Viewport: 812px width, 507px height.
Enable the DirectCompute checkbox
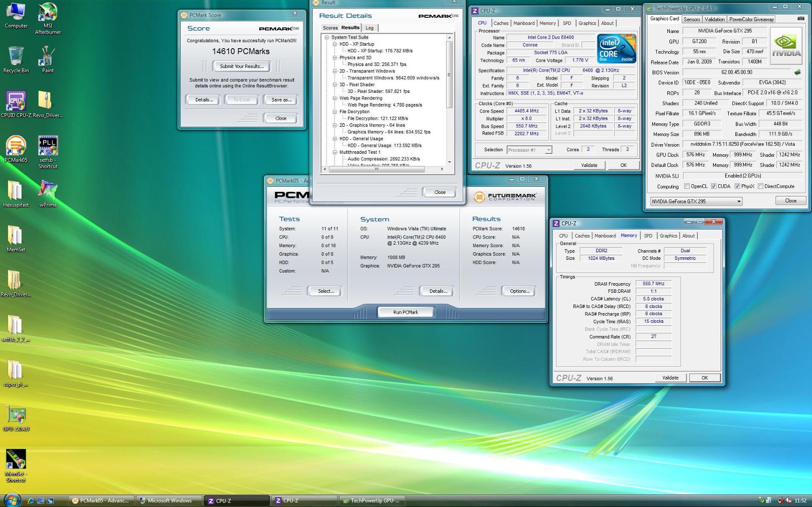pos(760,186)
